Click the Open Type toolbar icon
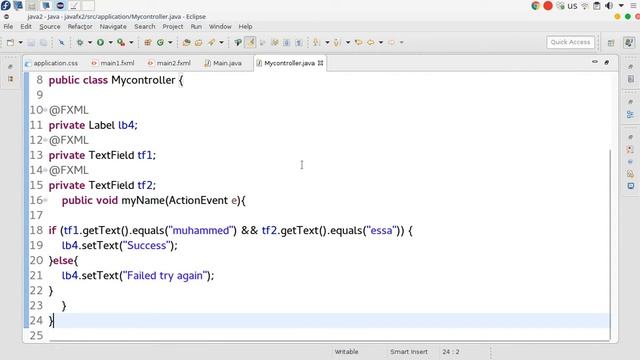 tap(186, 42)
